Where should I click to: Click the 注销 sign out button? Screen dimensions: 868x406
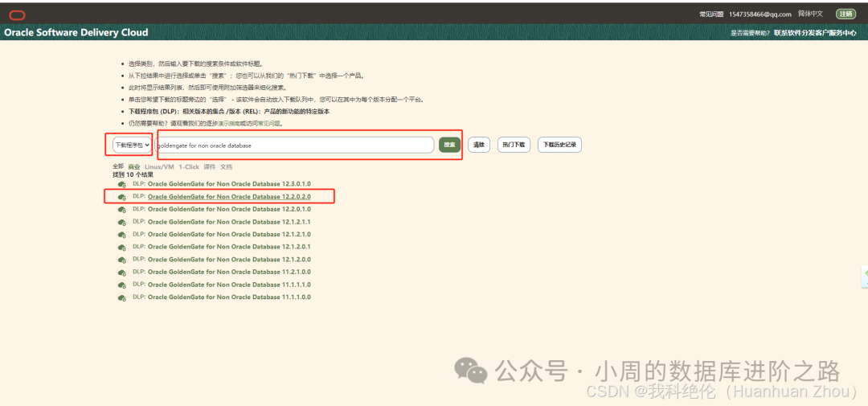[x=845, y=14]
